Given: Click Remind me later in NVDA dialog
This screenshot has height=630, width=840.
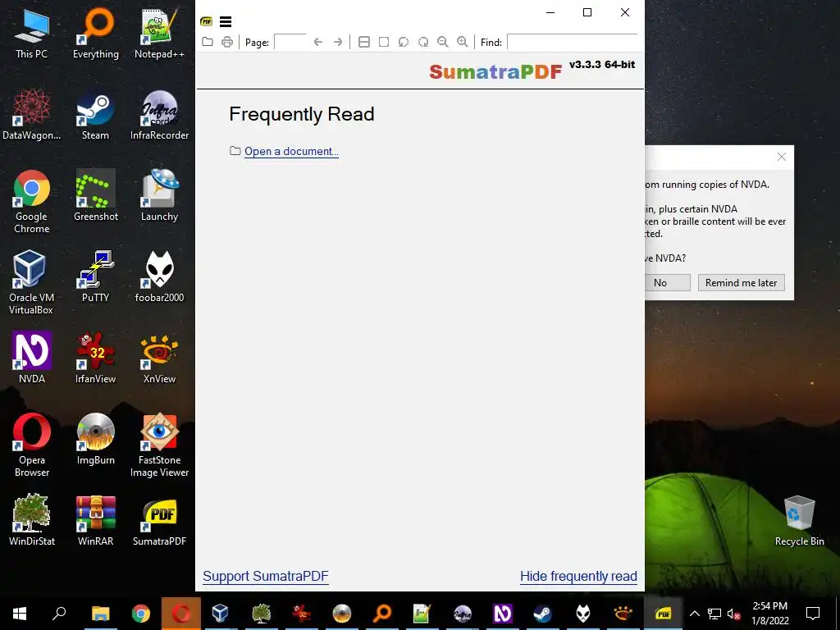Looking at the screenshot, I should pos(741,282).
